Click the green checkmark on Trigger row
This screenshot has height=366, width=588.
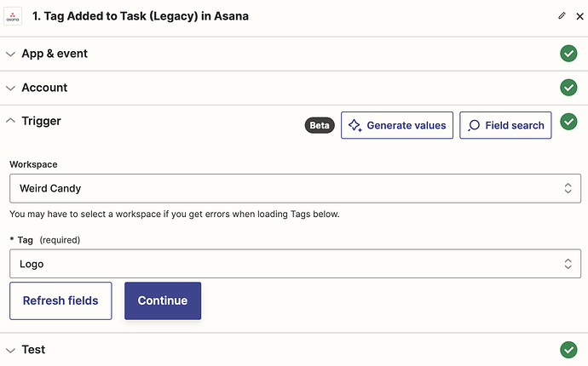coord(568,124)
